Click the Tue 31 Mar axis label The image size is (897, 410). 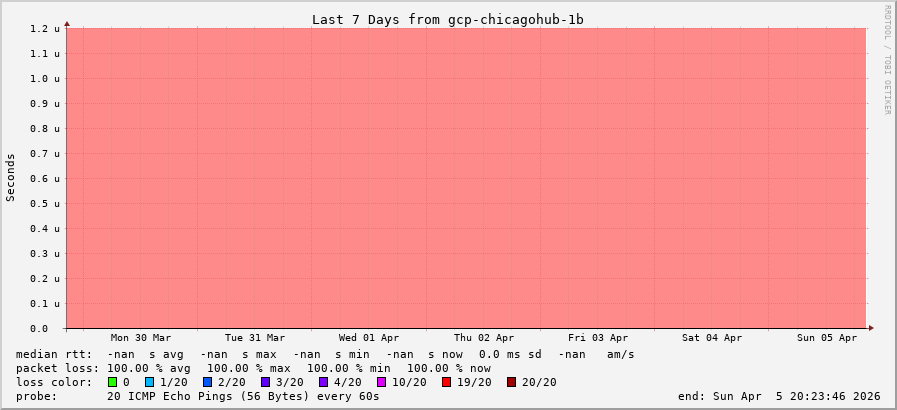(x=255, y=338)
